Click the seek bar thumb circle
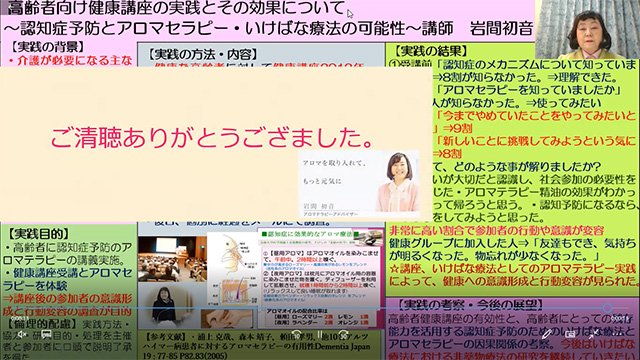640x360 pixels. 608,308
